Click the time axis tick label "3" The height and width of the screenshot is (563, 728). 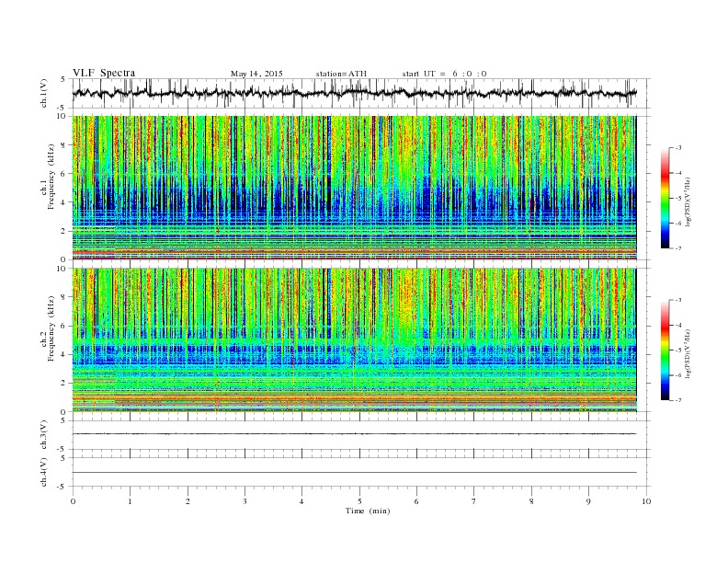pyautogui.click(x=245, y=501)
